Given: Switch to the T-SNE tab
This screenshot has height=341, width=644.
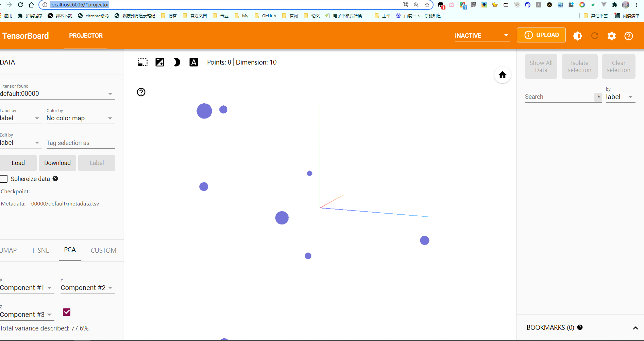Looking at the screenshot, I should (x=40, y=250).
